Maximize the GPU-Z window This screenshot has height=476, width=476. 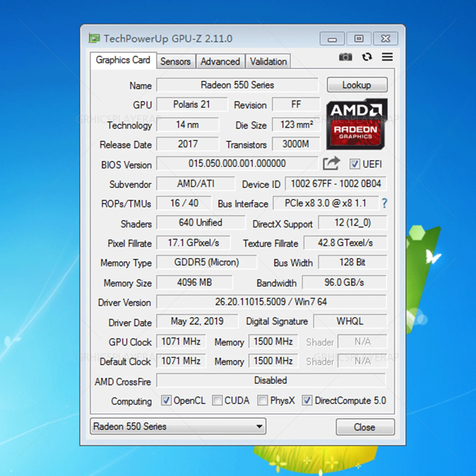tap(359, 39)
